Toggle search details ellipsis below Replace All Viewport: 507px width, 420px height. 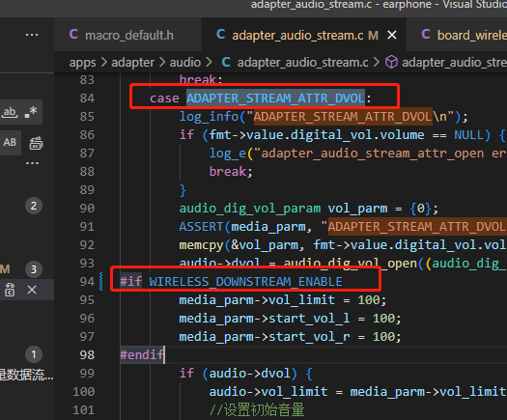[x=32, y=163]
